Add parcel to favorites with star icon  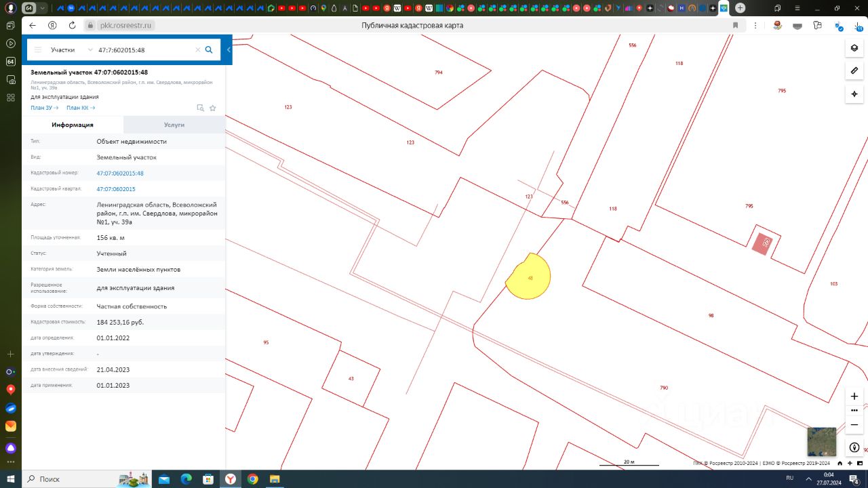(x=213, y=108)
